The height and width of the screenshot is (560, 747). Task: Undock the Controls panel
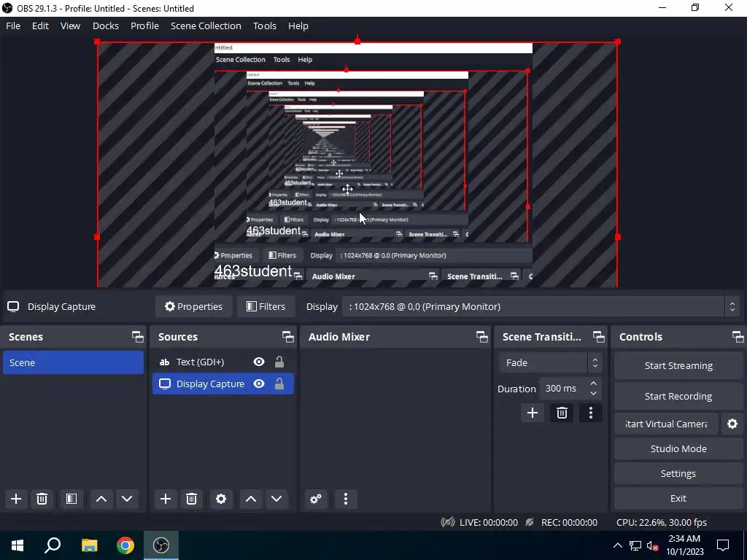tap(738, 337)
